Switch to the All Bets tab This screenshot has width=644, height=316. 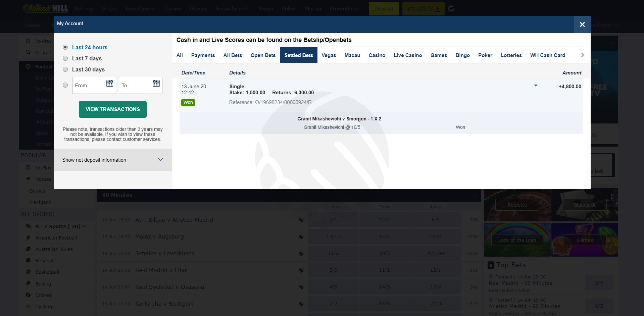click(233, 55)
